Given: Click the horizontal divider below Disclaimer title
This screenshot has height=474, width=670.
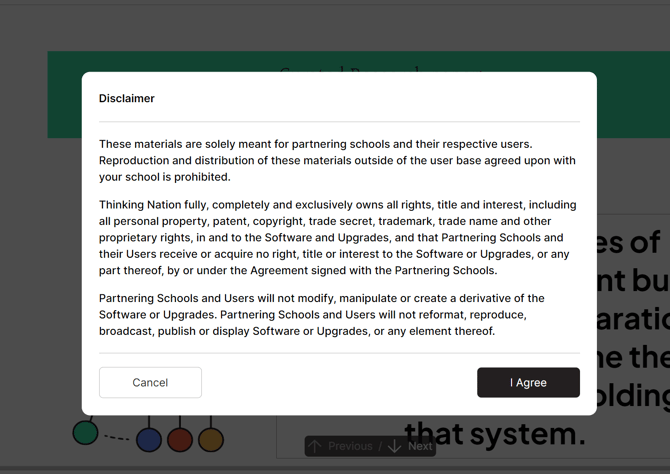Looking at the screenshot, I should point(339,122).
